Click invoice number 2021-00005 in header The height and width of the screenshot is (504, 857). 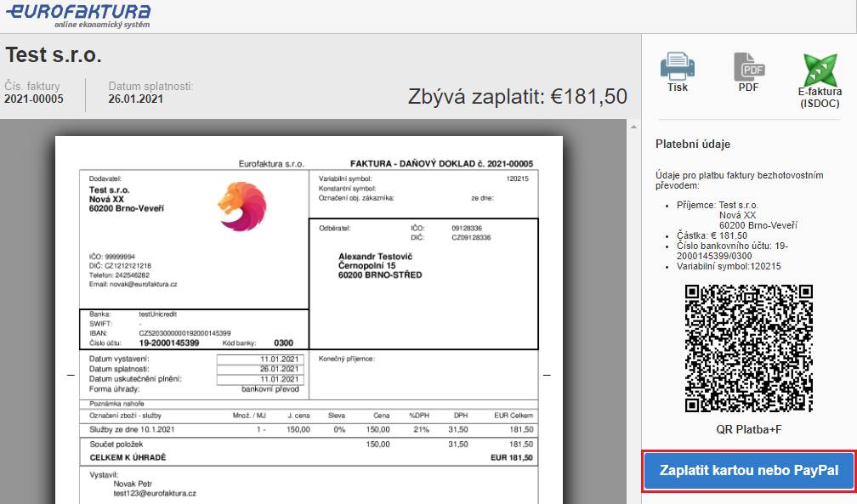[x=34, y=99]
